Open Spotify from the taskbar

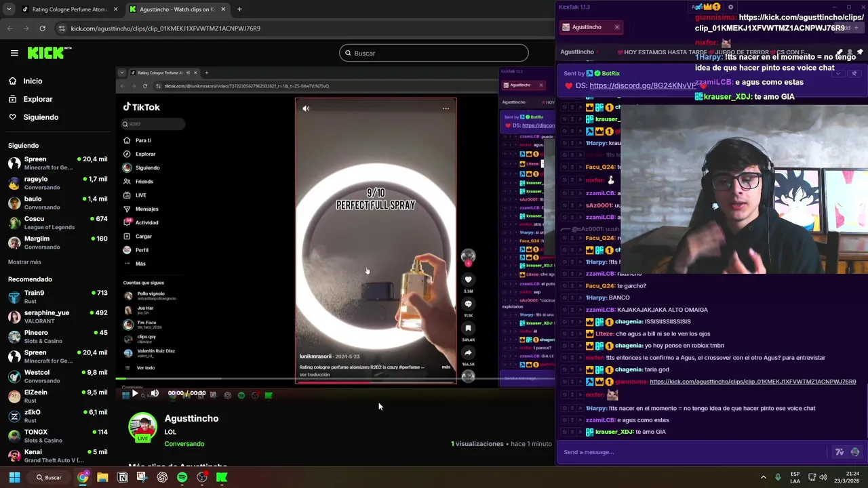pyautogui.click(x=182, y=477)
